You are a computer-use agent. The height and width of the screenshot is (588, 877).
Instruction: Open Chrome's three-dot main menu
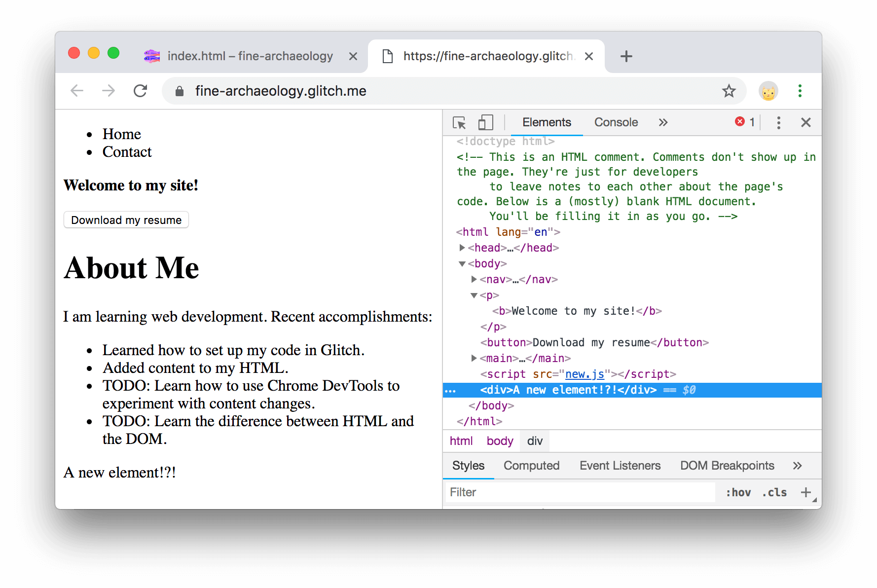tap(800, 91)
